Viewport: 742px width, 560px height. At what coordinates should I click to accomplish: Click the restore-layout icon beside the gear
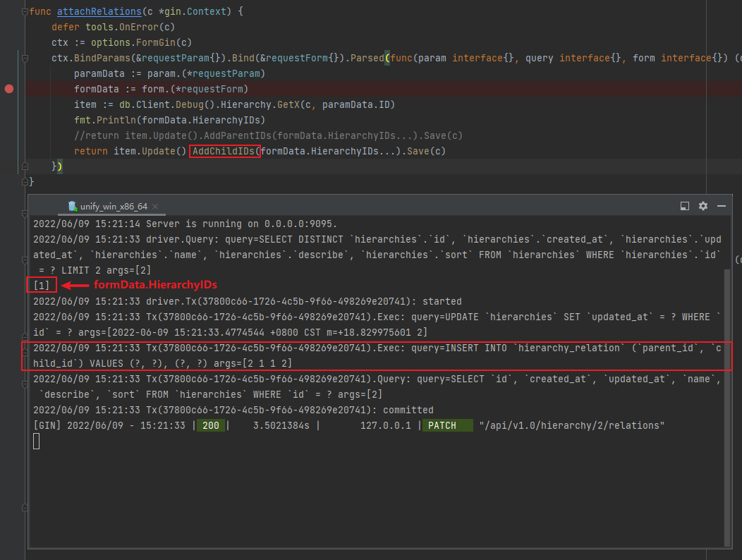[683, 205]
